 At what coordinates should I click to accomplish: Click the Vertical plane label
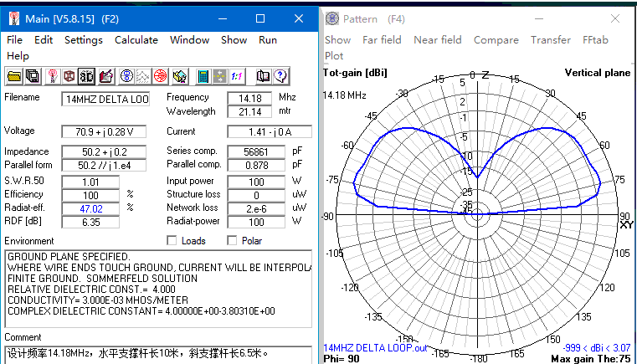(x=598, y=73)
